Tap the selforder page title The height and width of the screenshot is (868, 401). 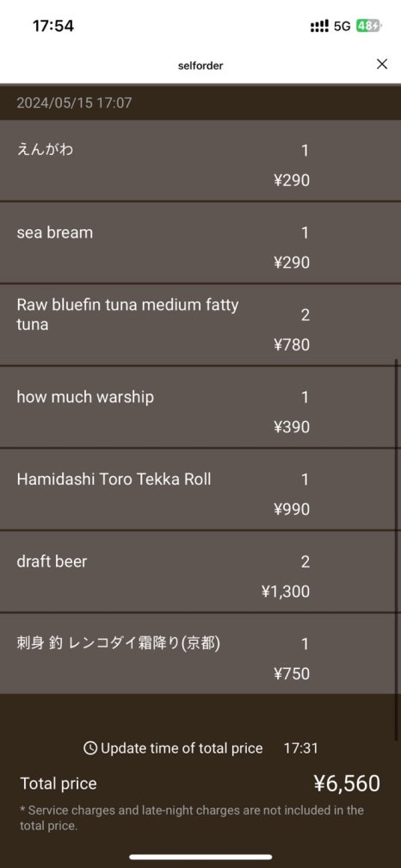click(x=200, y=65)
